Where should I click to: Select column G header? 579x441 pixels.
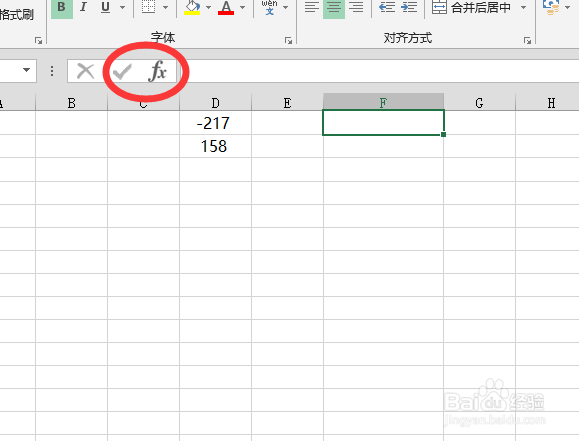tap(479, 103)
